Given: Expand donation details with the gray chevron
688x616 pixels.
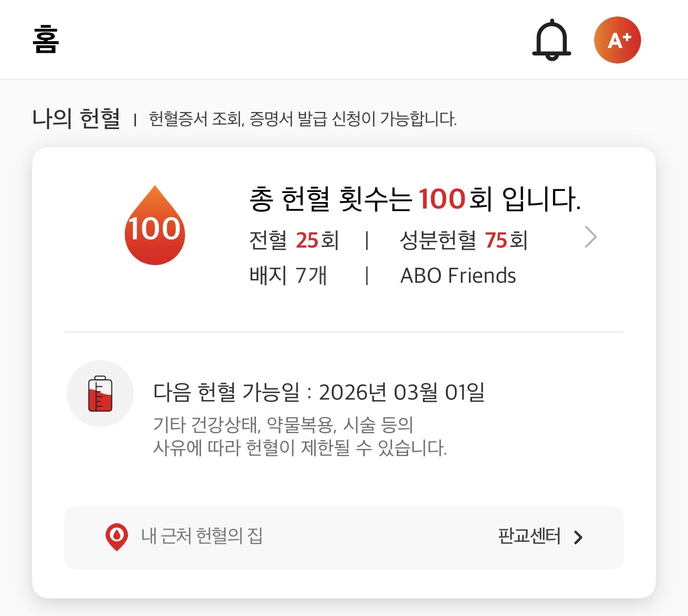Looking at the screenshot, I should [x=590, y=237].
